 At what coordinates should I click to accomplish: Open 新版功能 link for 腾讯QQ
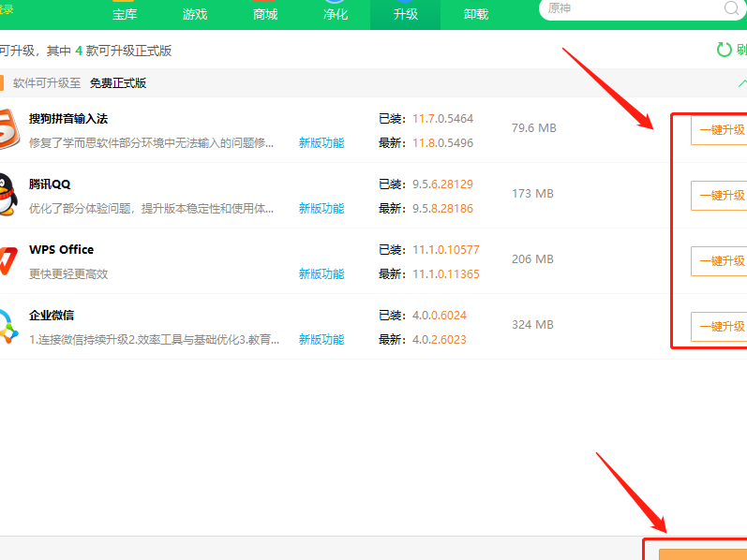[321, 209]
